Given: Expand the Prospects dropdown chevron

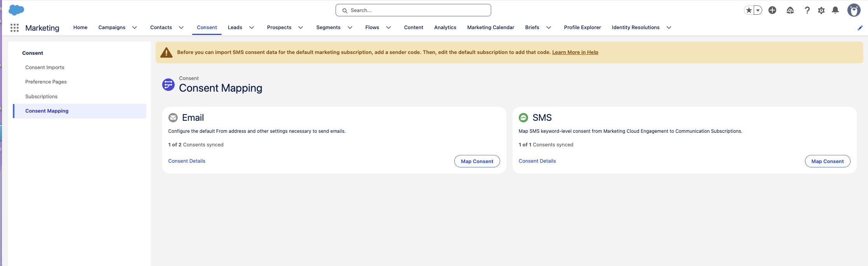Looking at the screenshot, I should pos(301,28).
